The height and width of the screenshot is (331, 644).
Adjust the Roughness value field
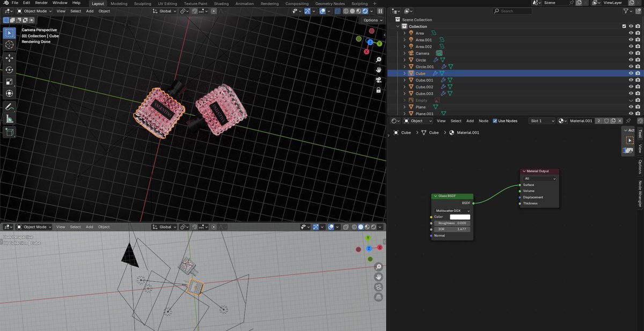tap(452, 223)
